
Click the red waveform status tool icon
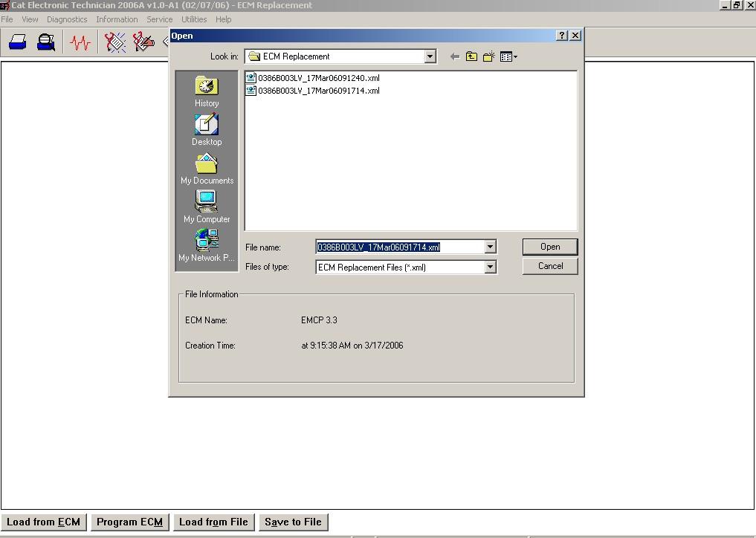tap(80, 42)
